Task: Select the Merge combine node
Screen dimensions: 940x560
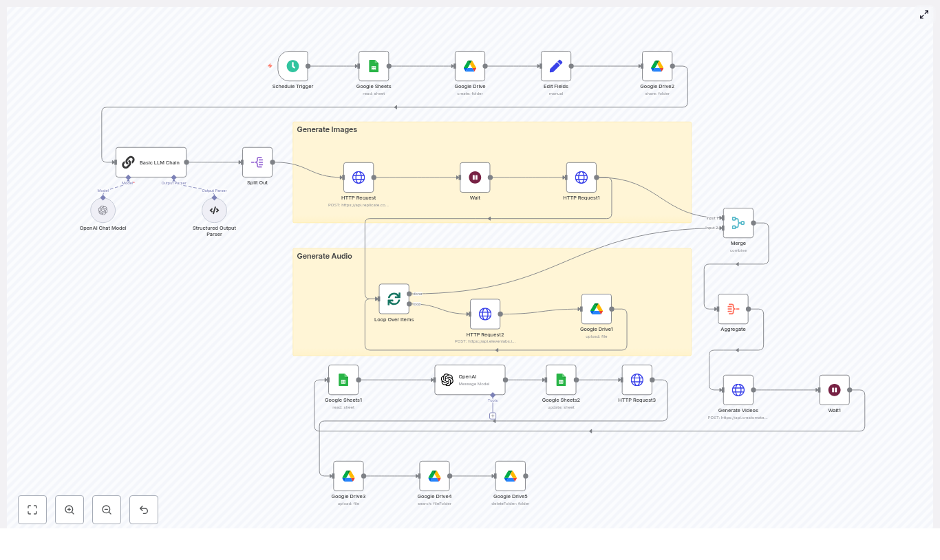Action: click(x=738, y=223)
